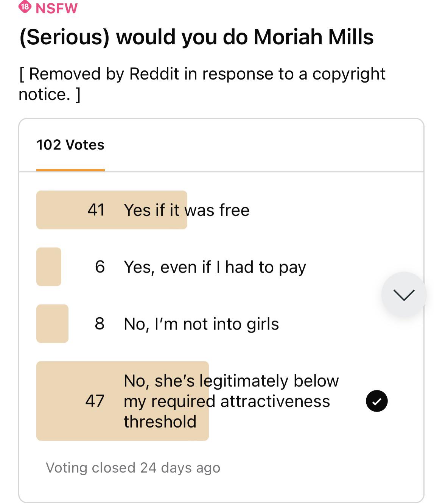Switch to the '102 Votes' tab
This screenshot has height=504, width=434.
coord(70,145)
